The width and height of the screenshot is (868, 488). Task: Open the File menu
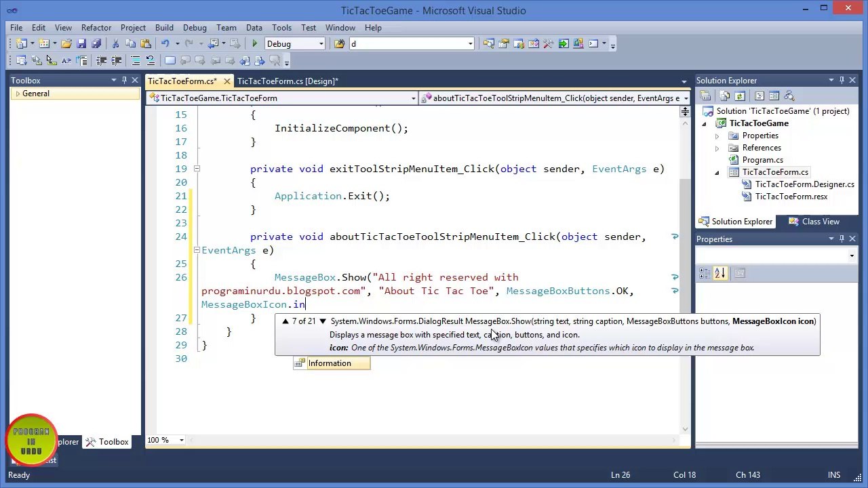[x=16, y=28]
